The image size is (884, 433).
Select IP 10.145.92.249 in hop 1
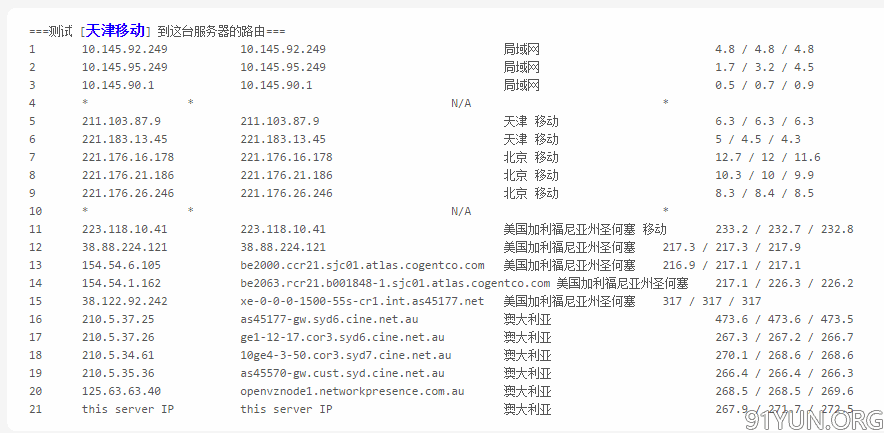(x=125, y=49)
